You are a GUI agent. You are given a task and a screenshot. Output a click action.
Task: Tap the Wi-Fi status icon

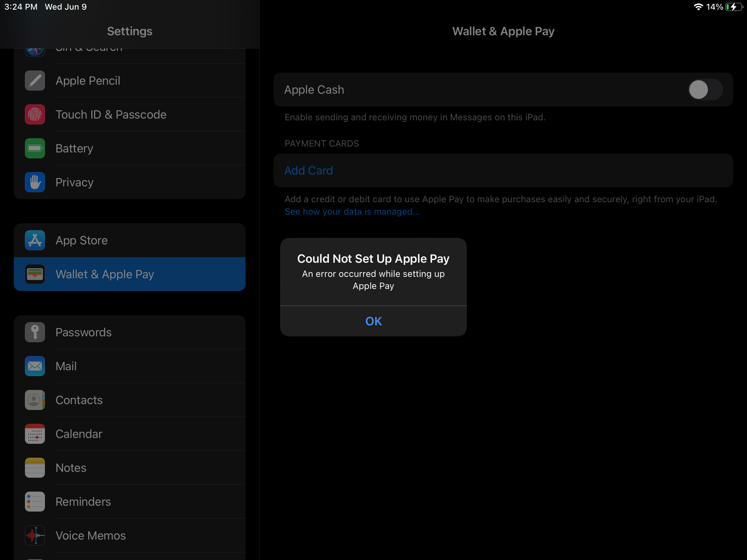698,7
